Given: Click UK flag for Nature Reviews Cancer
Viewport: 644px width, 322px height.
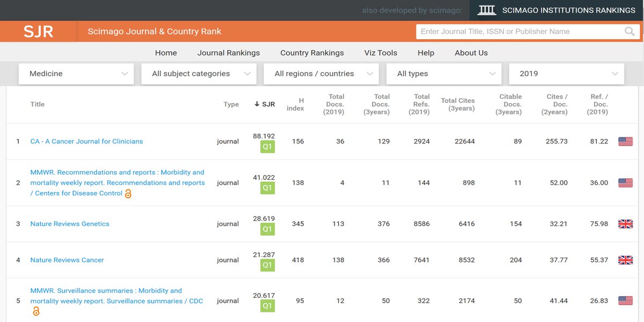Looking at the screenshot, I should 625,260.
